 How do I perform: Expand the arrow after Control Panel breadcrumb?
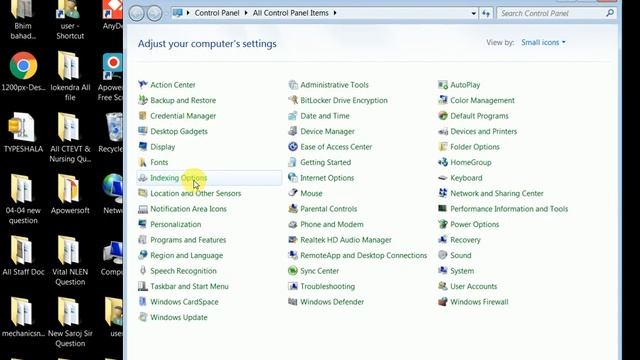pos(246,13)
